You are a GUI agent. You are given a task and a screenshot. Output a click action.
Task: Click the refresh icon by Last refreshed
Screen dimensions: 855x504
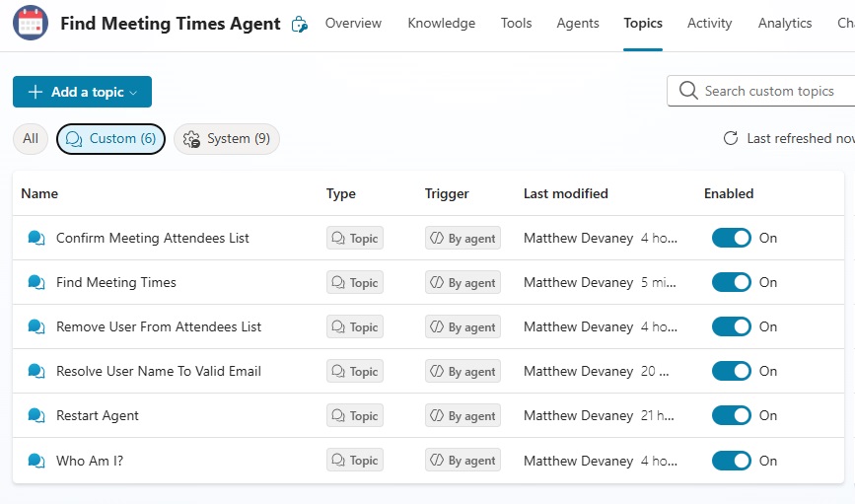point(731,138)
